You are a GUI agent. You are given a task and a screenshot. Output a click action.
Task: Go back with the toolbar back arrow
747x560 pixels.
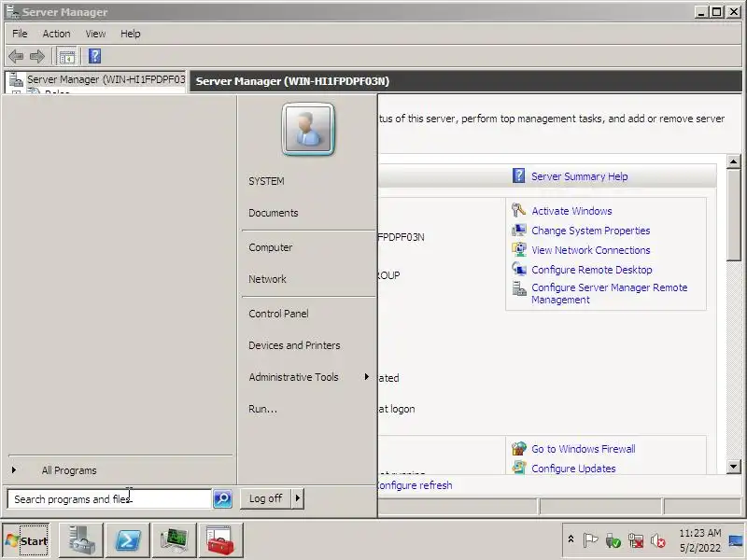click(x=16, y=57)
